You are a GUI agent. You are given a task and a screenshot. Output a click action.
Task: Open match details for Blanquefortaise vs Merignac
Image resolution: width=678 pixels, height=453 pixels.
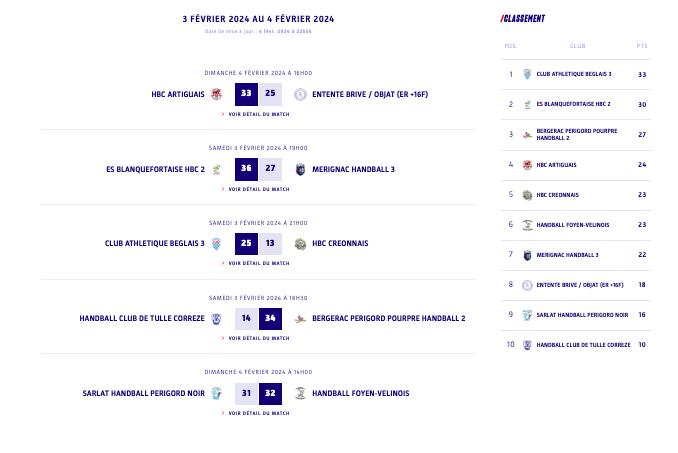pos(258,189)
